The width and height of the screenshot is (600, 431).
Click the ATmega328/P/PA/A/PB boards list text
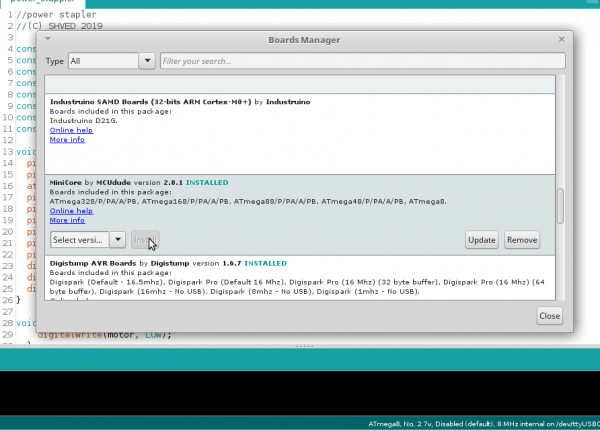tap(248, 201)
